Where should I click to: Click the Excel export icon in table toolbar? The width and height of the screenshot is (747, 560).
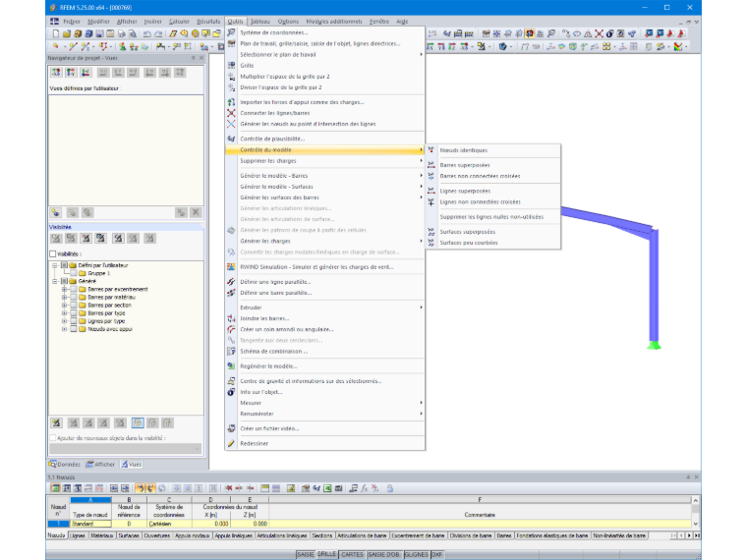tap(327, 488)
